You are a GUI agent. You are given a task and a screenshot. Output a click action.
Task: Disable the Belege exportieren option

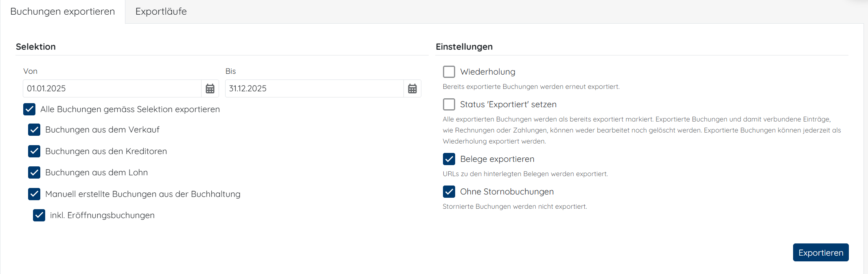(x=449, y=159)
